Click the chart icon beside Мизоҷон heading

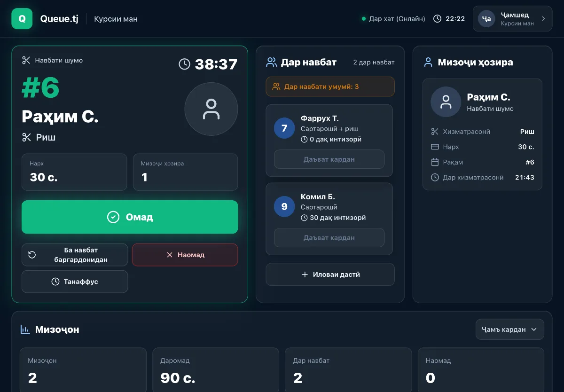pos(25,329)
